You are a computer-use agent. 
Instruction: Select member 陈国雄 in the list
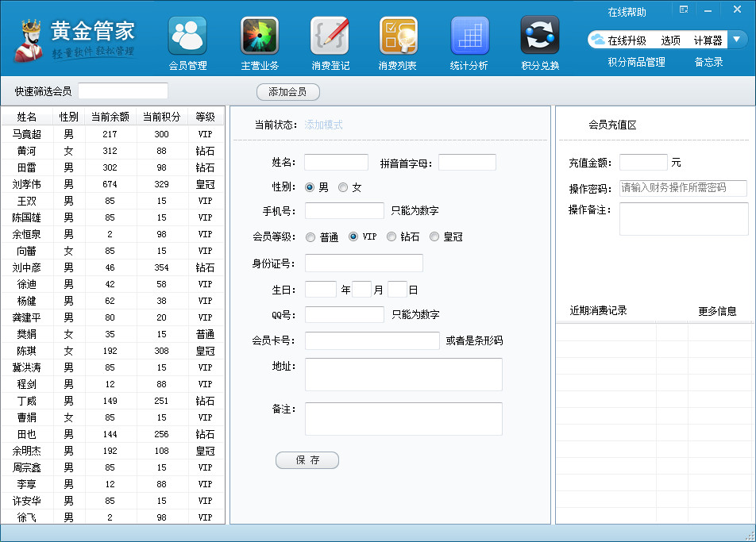click(113, 217)
